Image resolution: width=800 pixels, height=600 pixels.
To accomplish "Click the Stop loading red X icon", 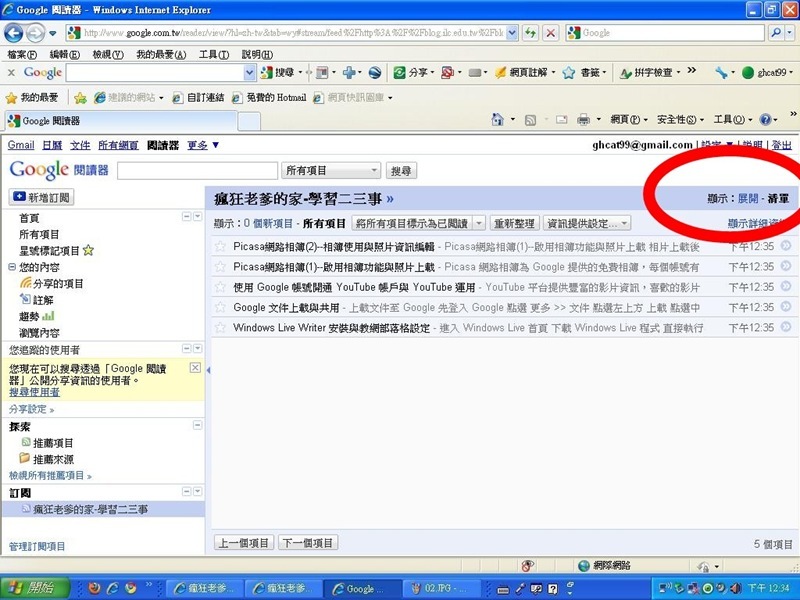I will coord(551,33).
